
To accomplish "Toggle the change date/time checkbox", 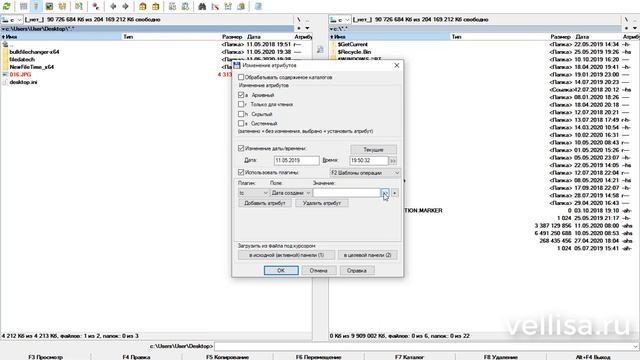I will pos(241,148).
